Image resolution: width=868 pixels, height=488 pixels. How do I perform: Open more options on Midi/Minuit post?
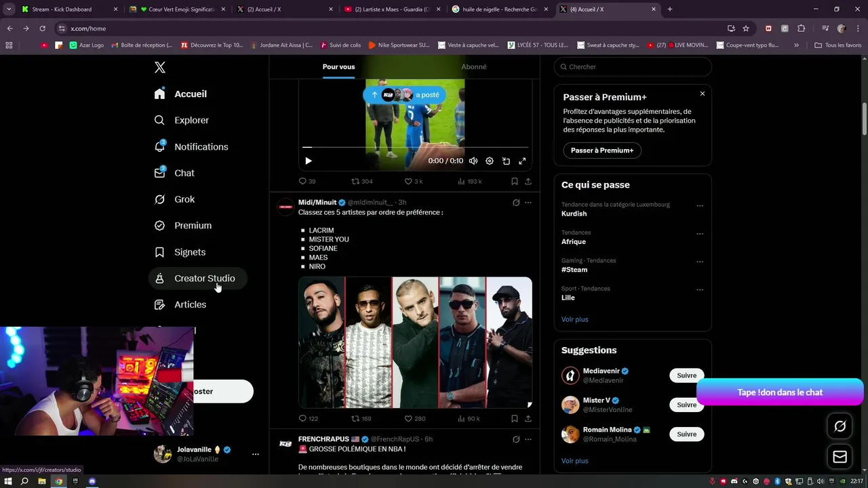click(528, 203)
